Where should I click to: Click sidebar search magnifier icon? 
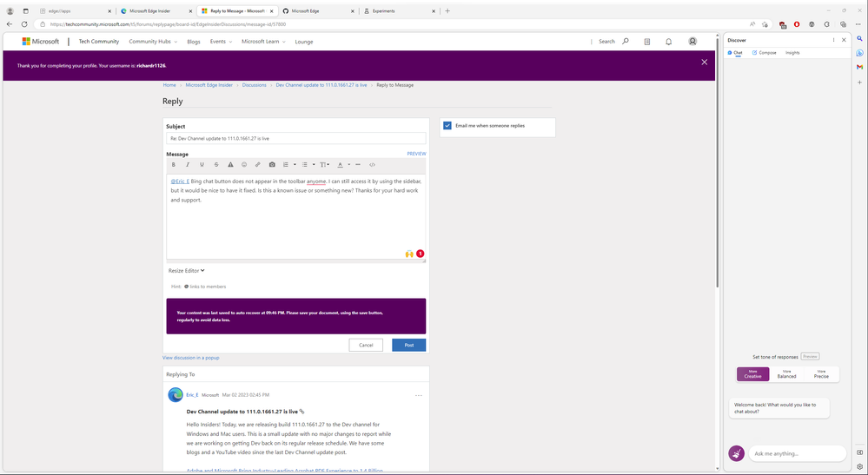[859, 39]
